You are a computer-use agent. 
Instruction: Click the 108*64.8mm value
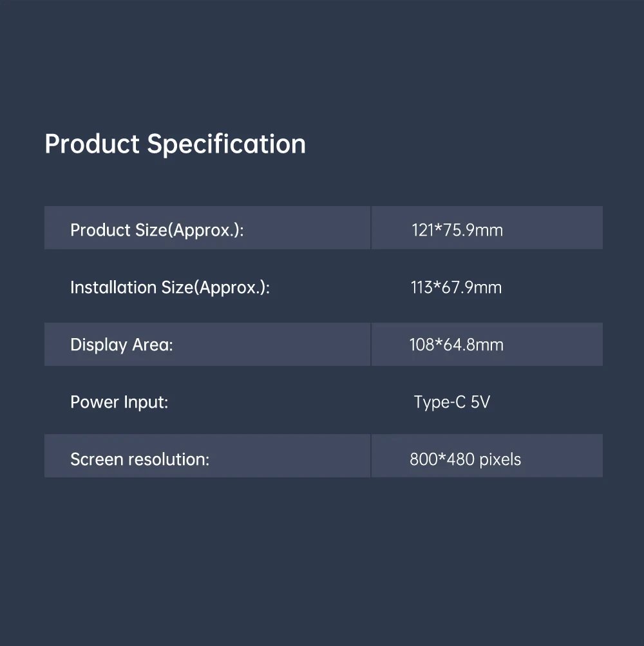click(x=457, y=345)
